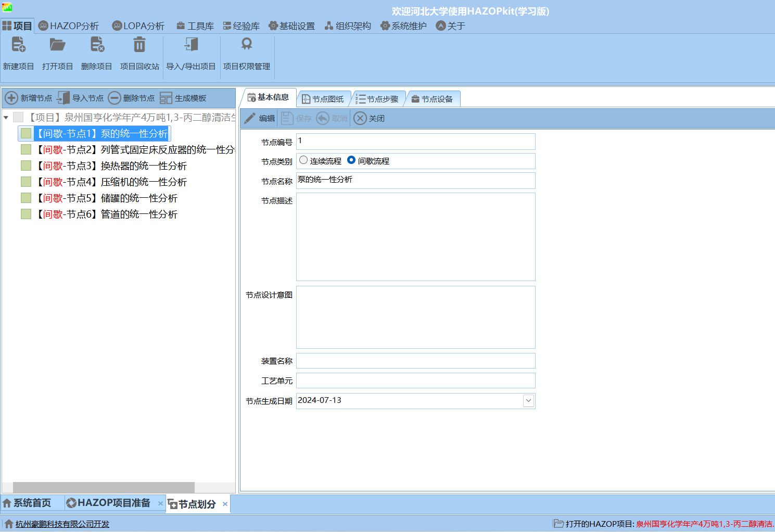Tick the checkbox for 节点1 泵的统一性分析
775x532 pixels.
pyautogui.click(x=26, y=133)
